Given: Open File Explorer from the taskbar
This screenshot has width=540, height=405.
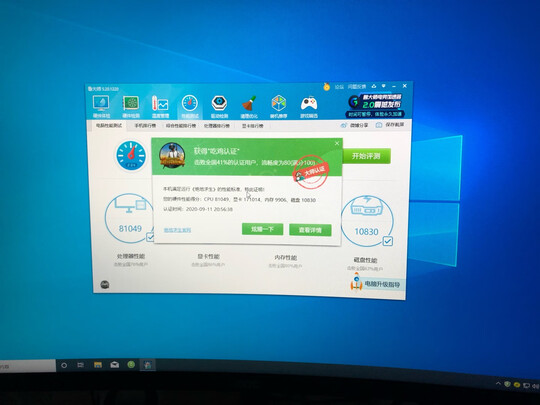Looking at the screenshot, I should point(98,365).
